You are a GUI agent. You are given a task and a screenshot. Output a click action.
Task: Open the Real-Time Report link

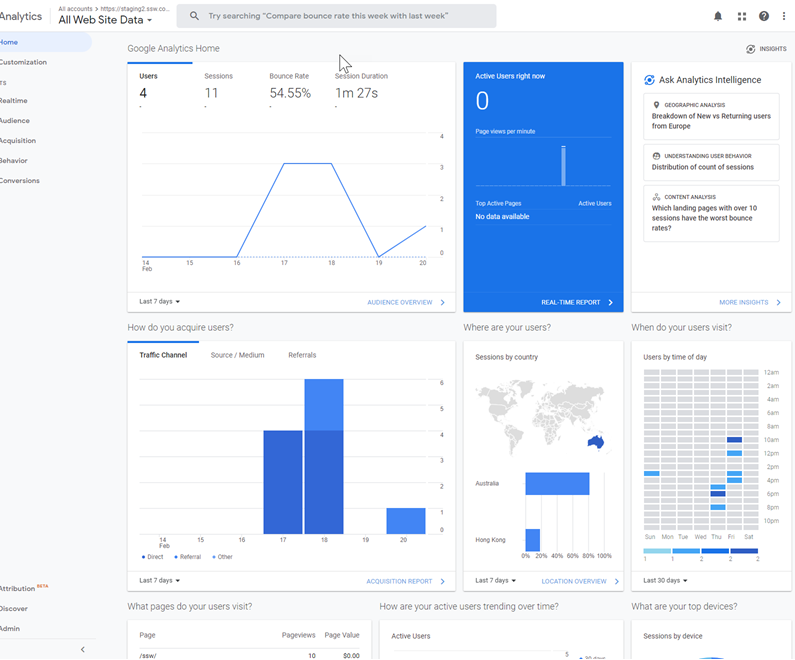pyautogui.click(x=571, y=302)
